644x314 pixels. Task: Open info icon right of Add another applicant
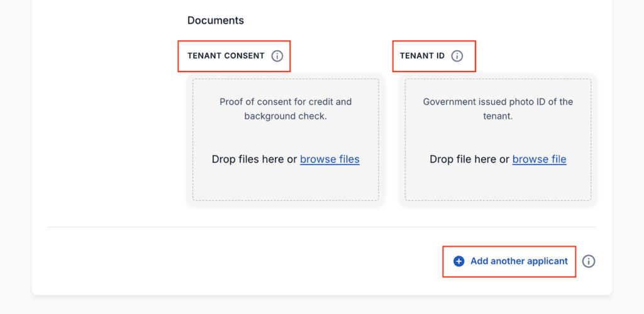click(x=589, y=261)
